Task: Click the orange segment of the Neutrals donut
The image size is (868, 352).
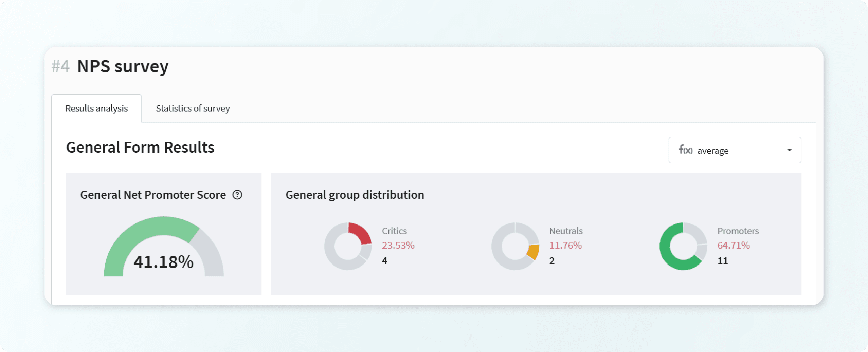Action: pyautogui.click(x=534, y=252)
